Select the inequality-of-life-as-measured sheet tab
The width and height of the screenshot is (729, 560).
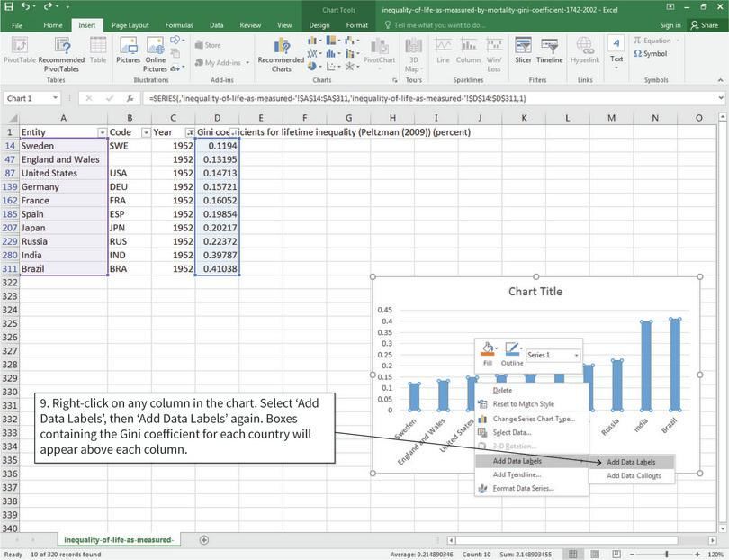pyautogui.click(x=119, y=540)
